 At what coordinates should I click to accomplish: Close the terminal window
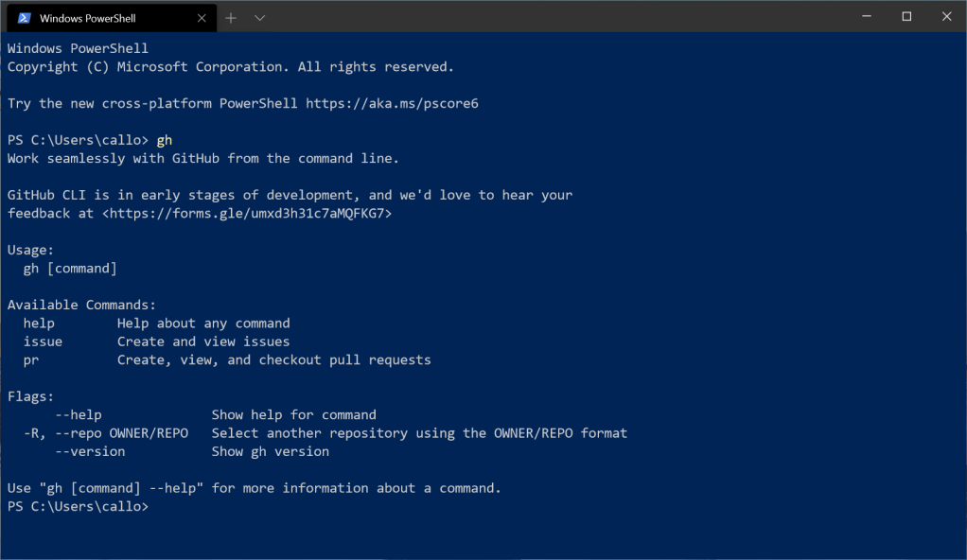click(x=945, y=17)
